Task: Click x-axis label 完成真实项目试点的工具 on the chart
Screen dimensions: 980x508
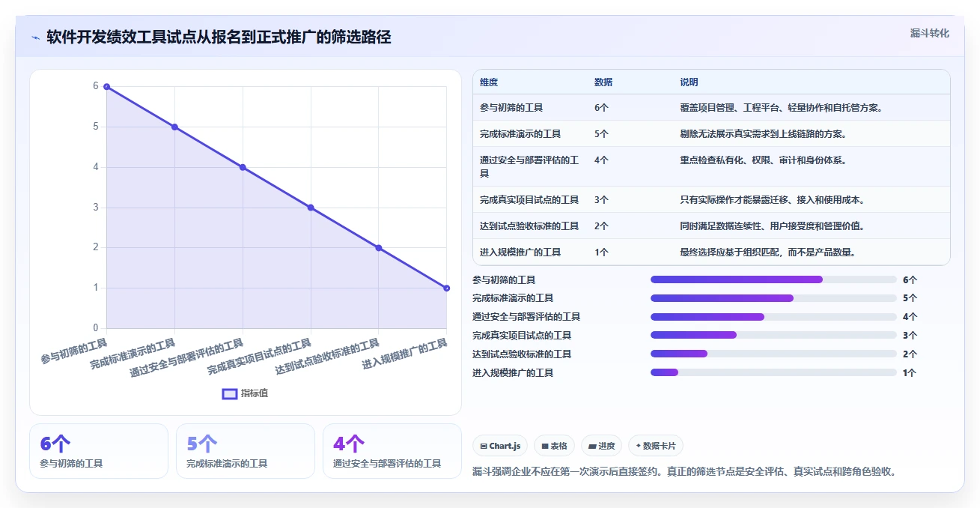Action: [259, 357]
